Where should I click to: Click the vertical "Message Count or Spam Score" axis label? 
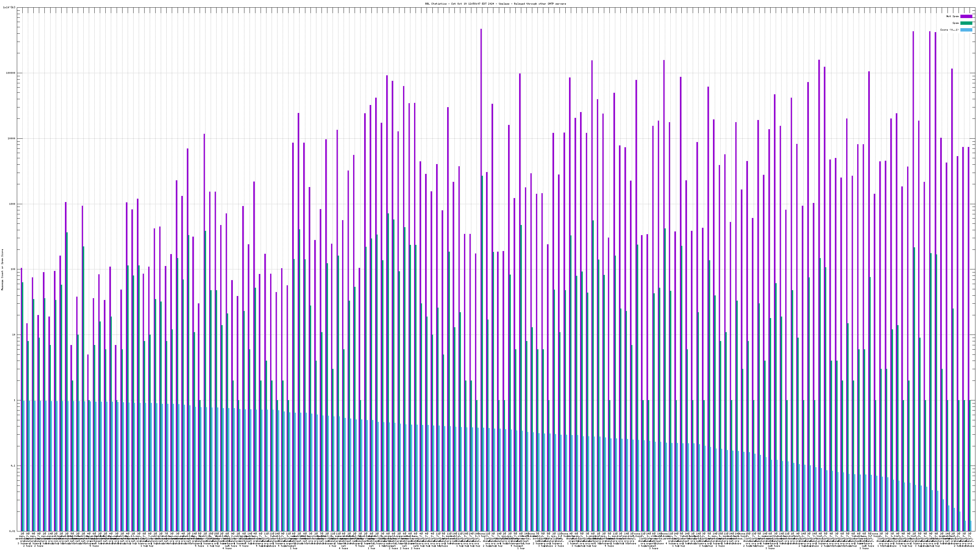[x=2, y=270]
